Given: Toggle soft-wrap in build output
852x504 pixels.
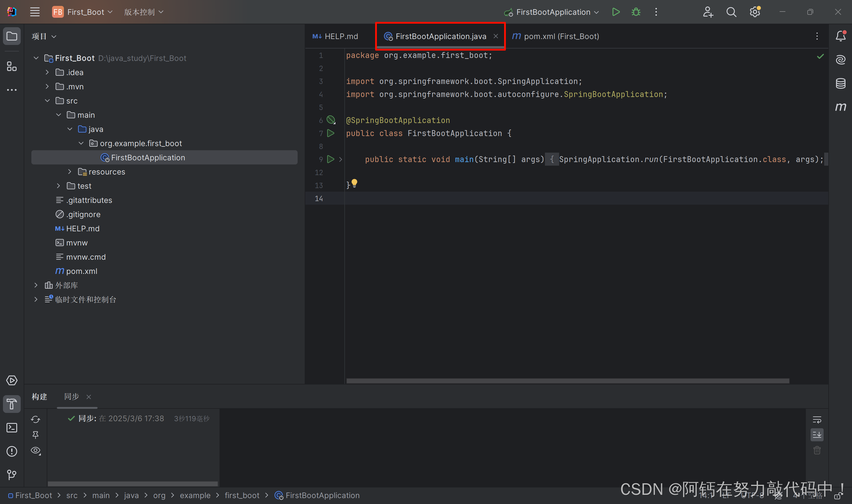Looking at the screenshot, I should [817, 420].
